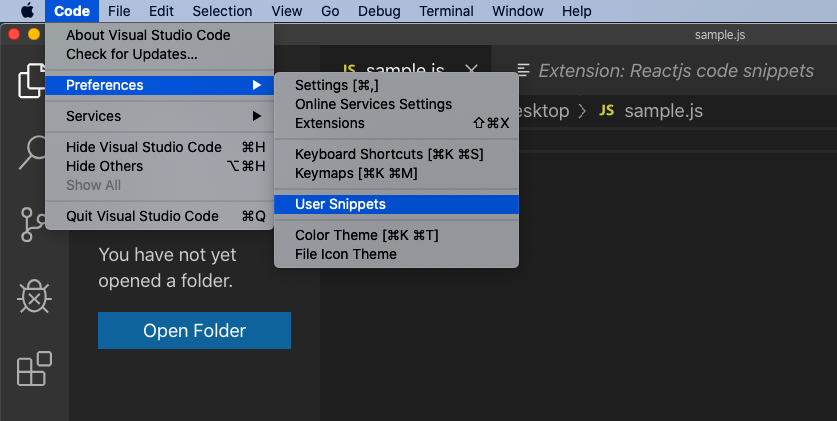This screenshot has width=837, height=421.
Task: Click the Open Folder button
Action: click(x=194, y=331)
